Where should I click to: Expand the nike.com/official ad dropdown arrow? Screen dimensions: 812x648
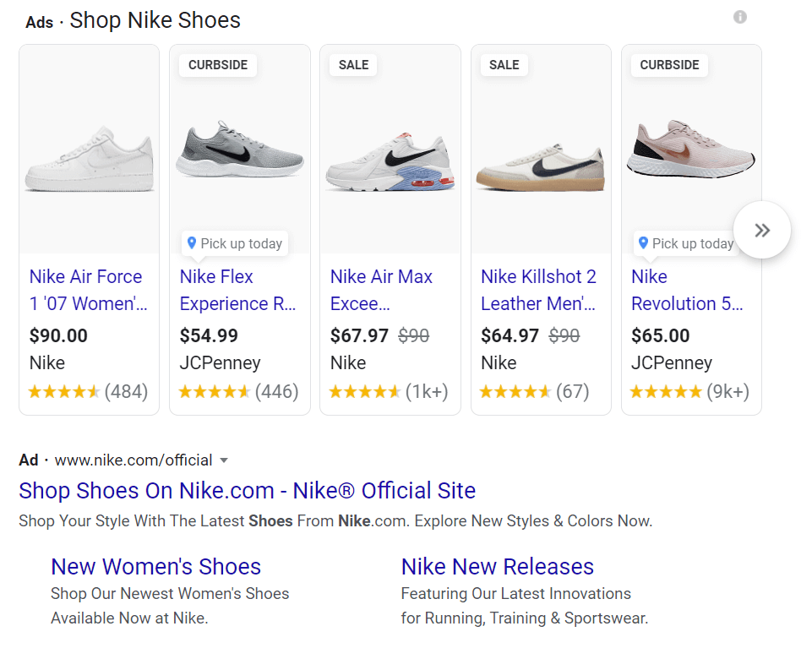[224, 460]
